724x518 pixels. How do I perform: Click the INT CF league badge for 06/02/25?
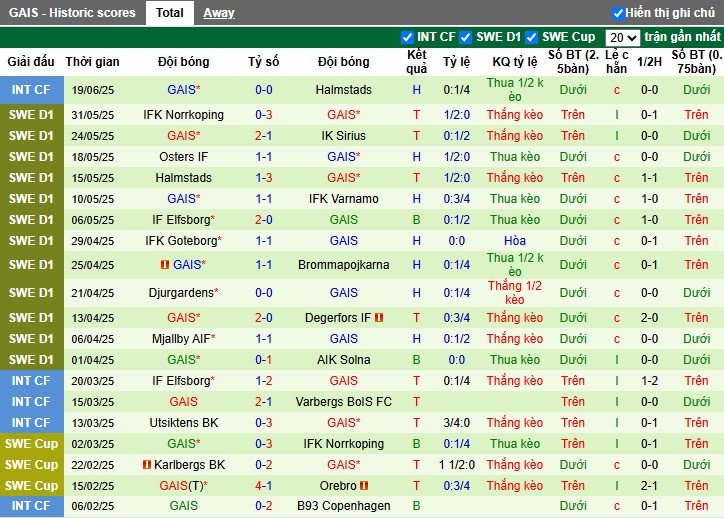[x=32, y=507]
